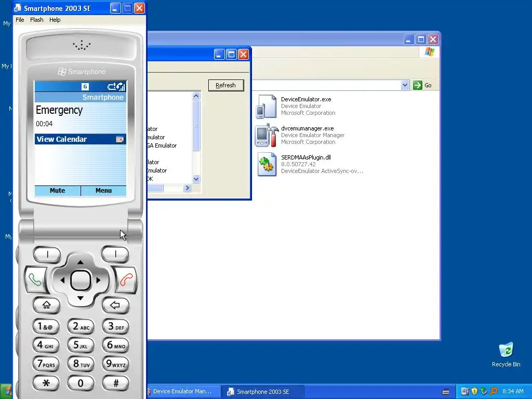Click the orange magnifier tray icon
The width and height of the screenshot is (532, 399).
pyautogui.click(x=494, y=392)
